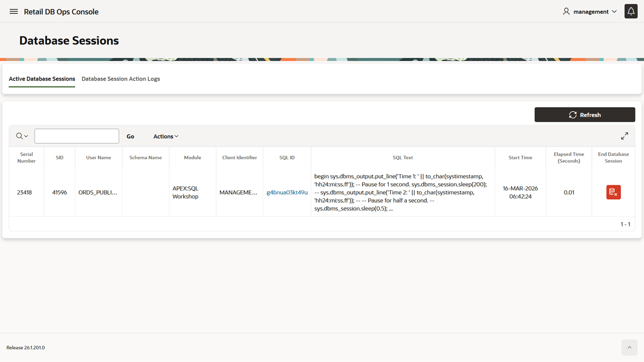Open the hamburger navigation menu
644x362 pixels.
click(x=14, y=12)
